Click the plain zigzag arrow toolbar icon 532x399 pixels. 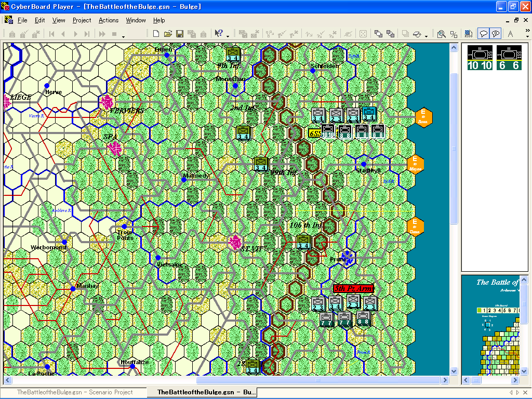tap(309, 34)
